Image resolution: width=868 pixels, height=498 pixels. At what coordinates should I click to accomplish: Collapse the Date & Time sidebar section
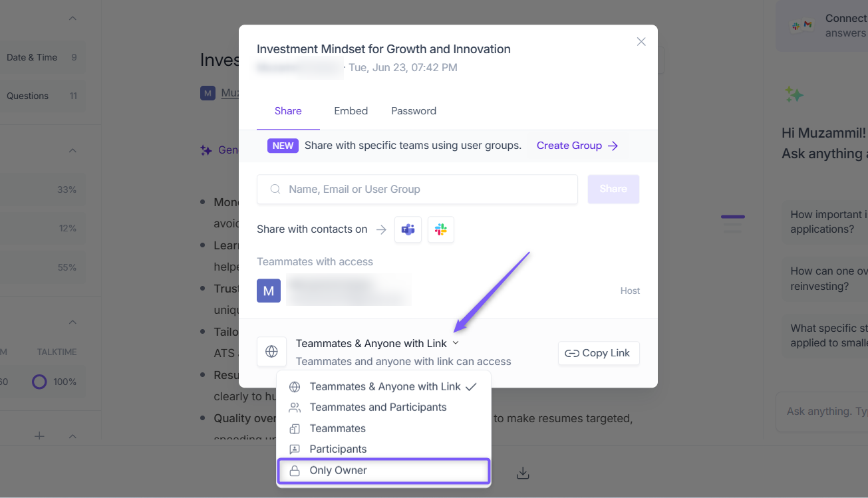tap(72, 18)
